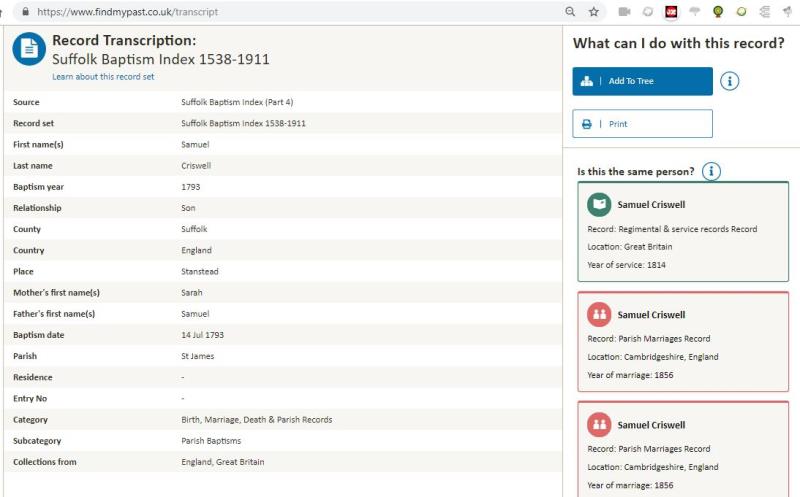Select relationship value Son

click(188, 208)
